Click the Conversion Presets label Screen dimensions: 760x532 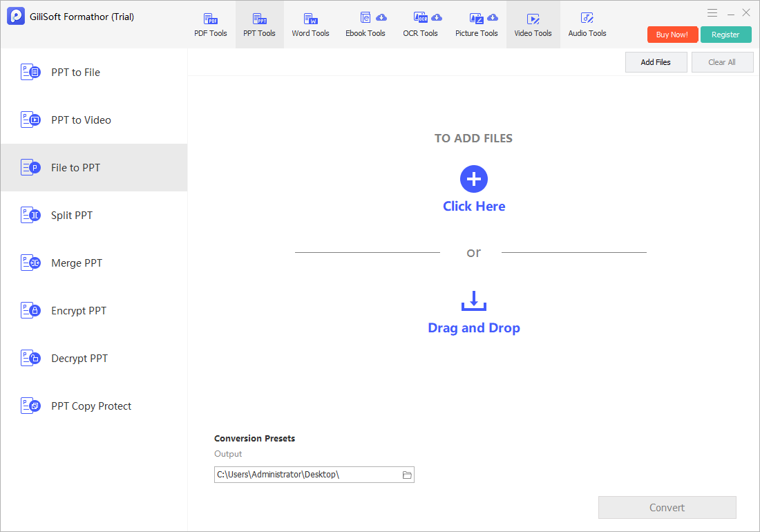click(x=254, y=439)
